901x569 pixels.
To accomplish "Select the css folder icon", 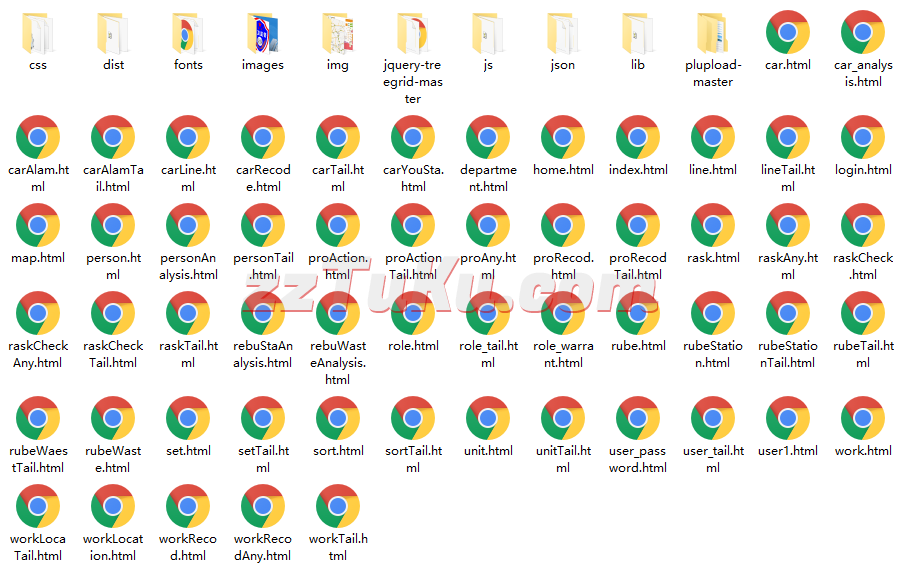I will click(38, 33).
